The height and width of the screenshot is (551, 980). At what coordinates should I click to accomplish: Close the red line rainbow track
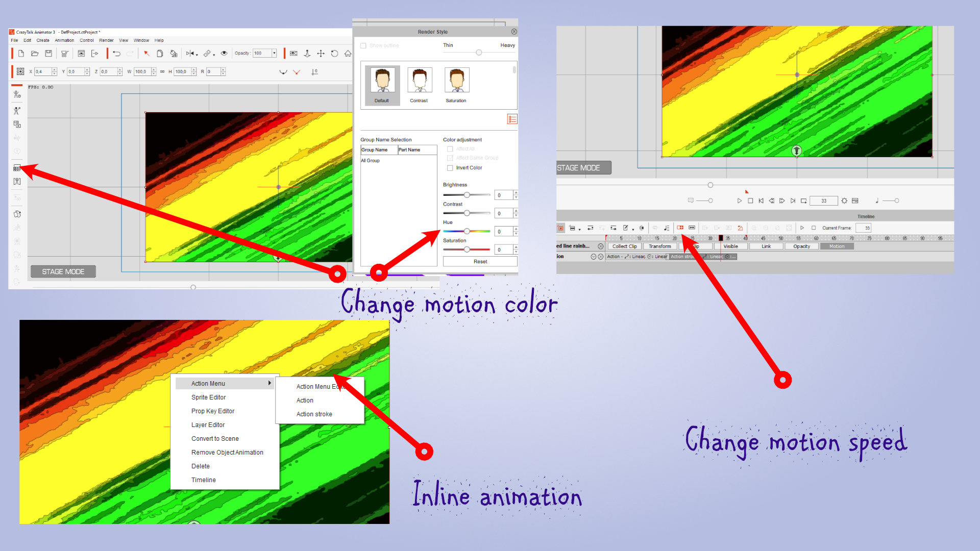tap(601, 246)
